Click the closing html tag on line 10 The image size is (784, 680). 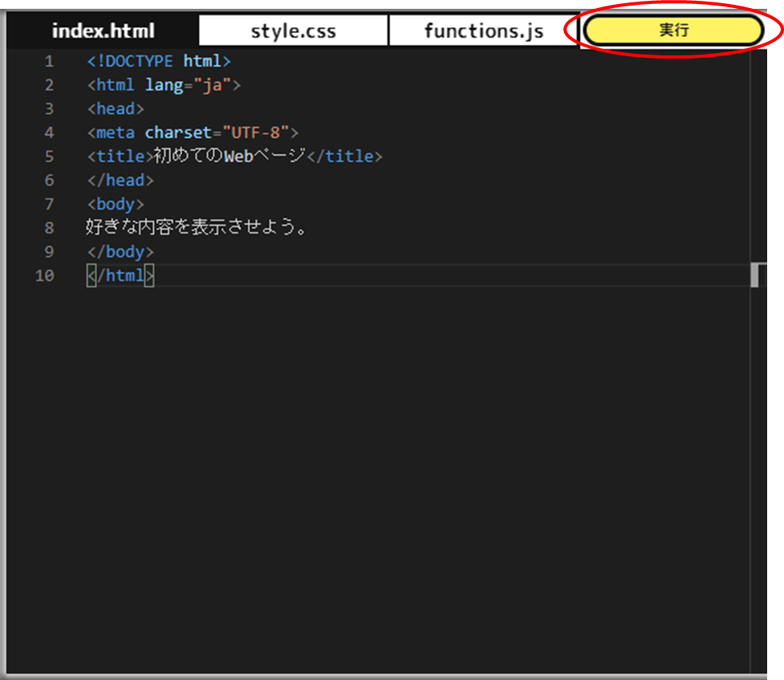coord(120,275)
